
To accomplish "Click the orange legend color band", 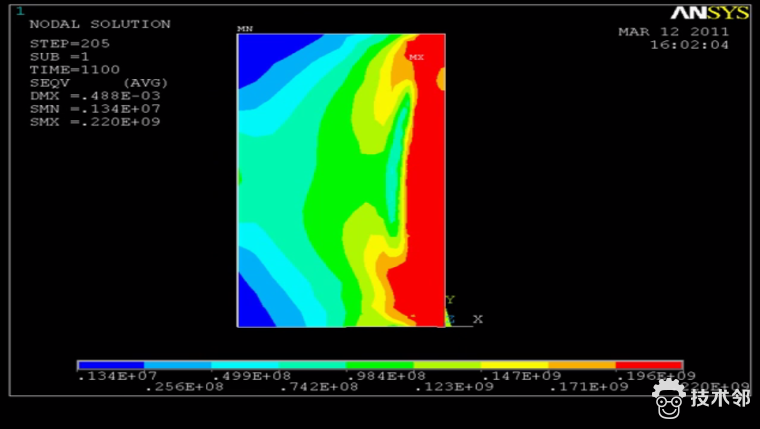I will point(581,366).
